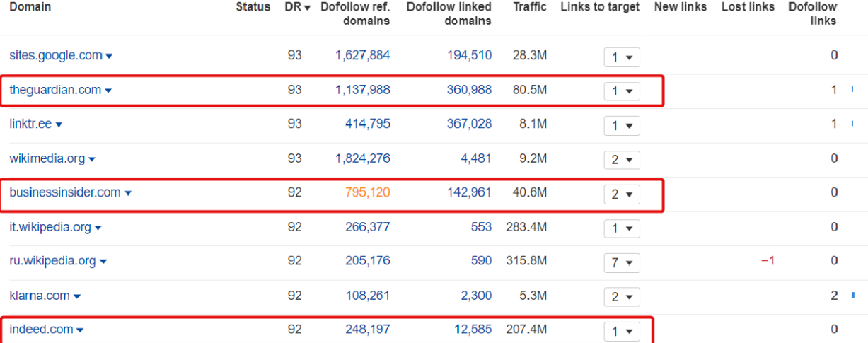The image size is (868, 343).
Task: Click the Dofollow ref. domains column header
Action: point(355,13)
